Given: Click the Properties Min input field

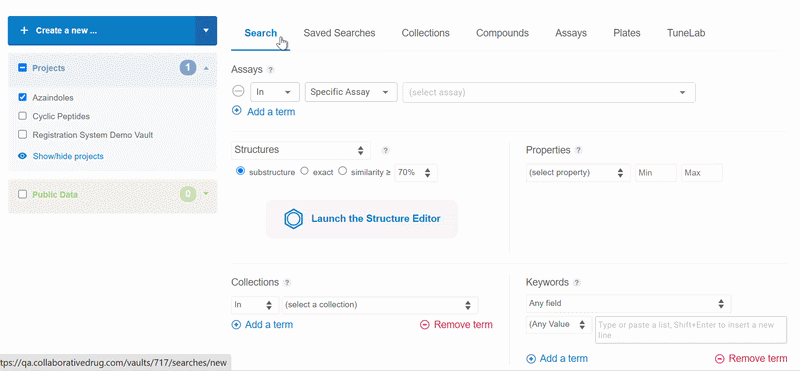Looking at the screenshot, I should (656, 173).
